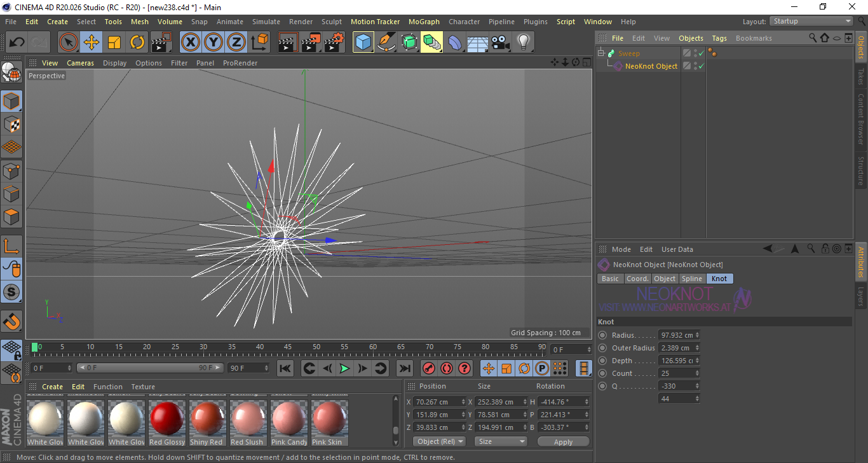Screen dimensions: 868x463
Task: Toggle Radius keyframe circle
Action: pos(602,335)
